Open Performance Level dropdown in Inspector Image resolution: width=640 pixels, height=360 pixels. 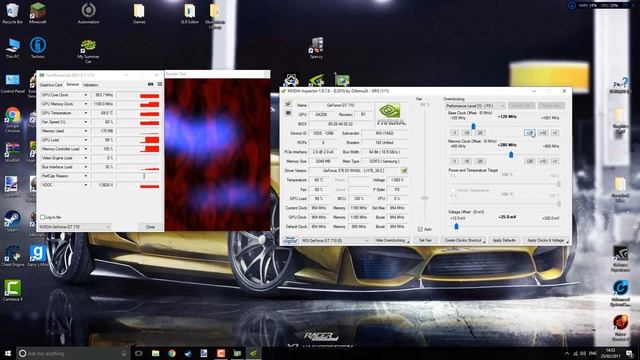click(476, 106)
